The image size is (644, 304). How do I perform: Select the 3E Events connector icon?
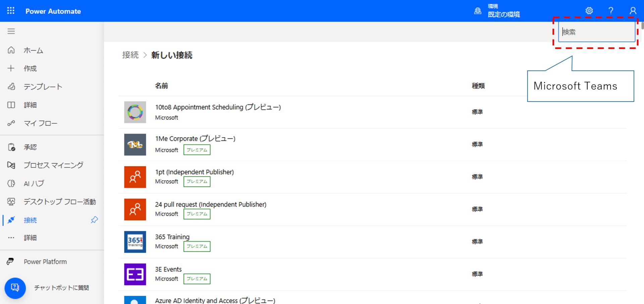click(x=135, y=274)
